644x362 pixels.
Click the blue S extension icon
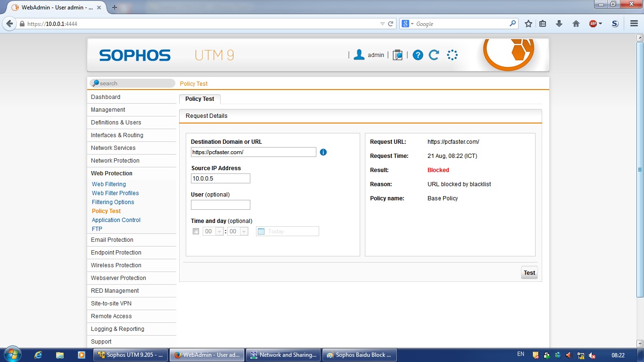pyautogui.click(x=615, y=24)
